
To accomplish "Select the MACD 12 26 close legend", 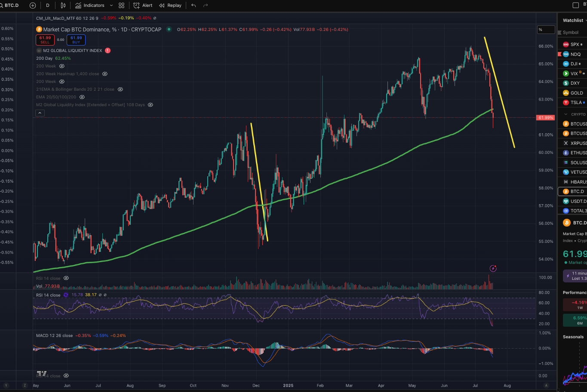I will [x=55, y=335].
